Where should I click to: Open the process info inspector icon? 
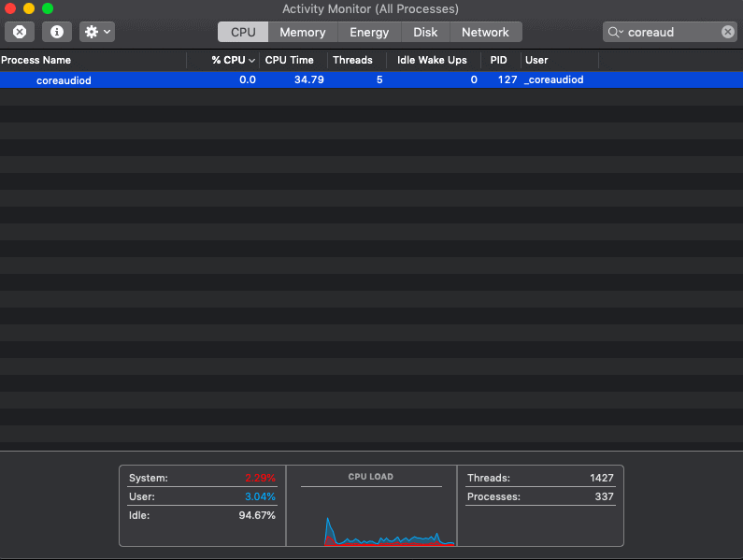57,32
